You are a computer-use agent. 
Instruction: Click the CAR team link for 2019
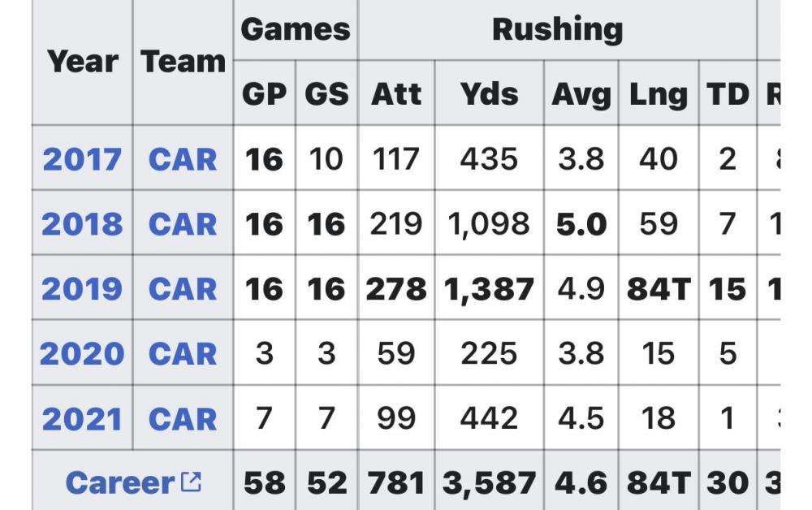pyautogui.click(x=183, y=289)
